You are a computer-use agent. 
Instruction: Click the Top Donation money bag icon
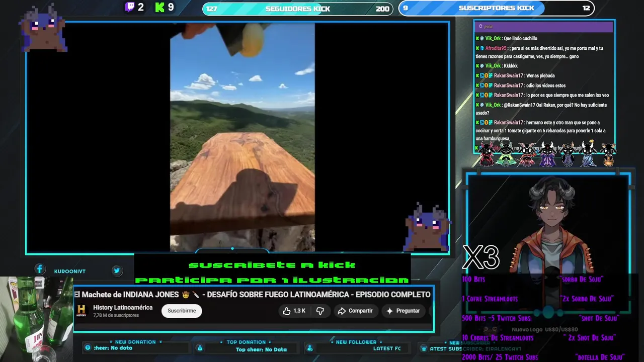[200, 348]
